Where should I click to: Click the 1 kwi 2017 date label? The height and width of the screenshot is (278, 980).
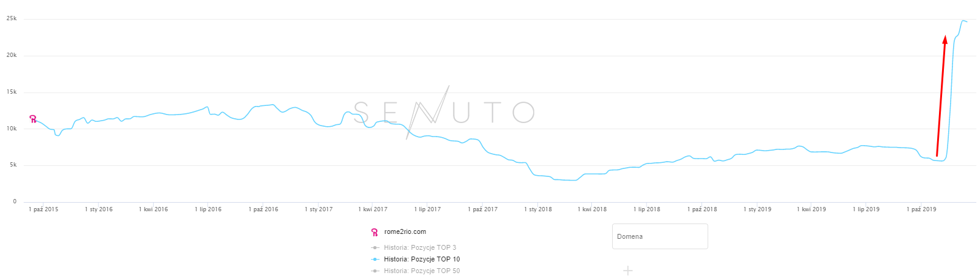click(373, 209)
